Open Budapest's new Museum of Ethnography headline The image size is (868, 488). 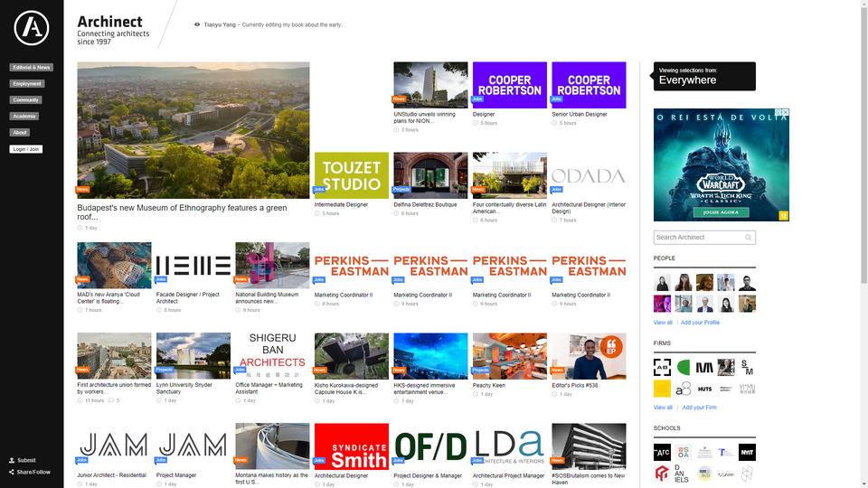pos(182,211)
